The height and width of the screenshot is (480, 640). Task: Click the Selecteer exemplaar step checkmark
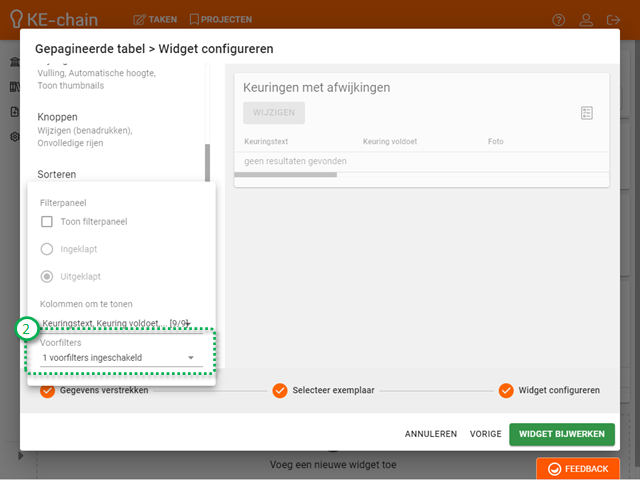click(280, 390)
